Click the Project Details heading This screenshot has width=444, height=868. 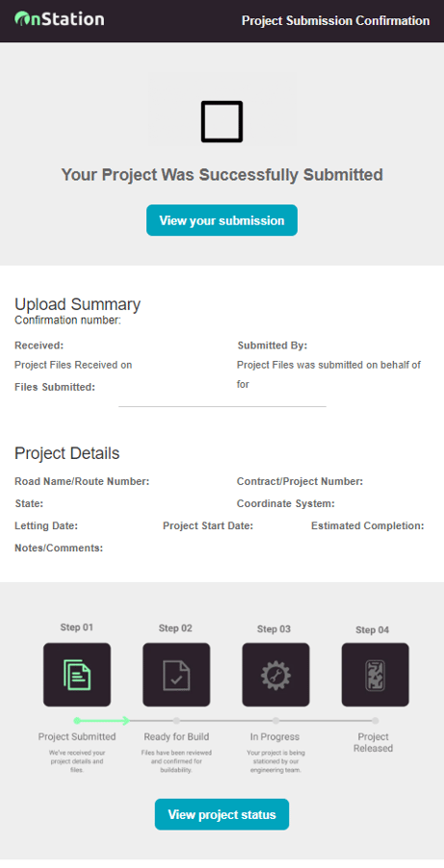(67, 453)
